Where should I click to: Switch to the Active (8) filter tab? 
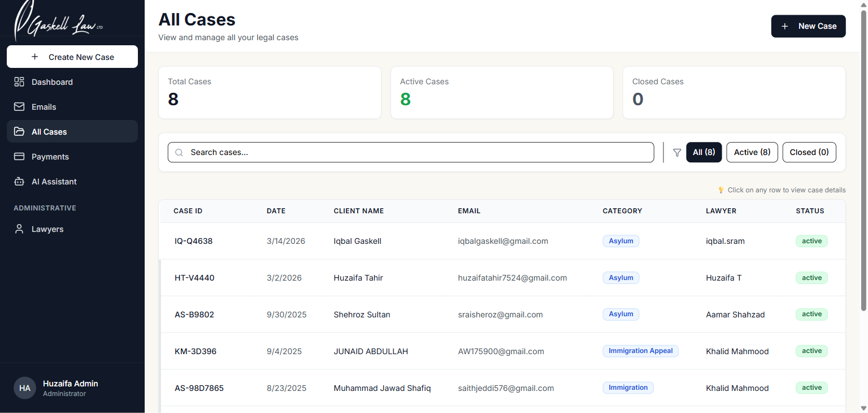pos(752,152)
